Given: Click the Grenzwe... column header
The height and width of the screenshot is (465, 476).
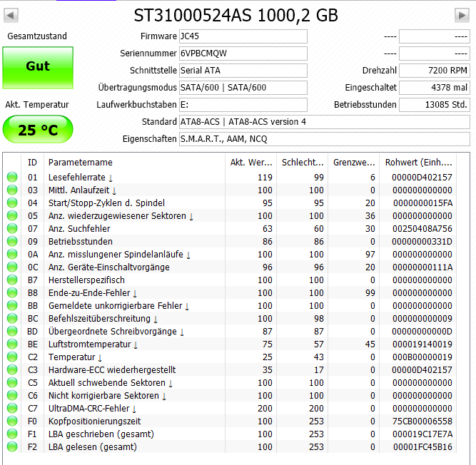Looking at the screenshot, I should (x=354, y=163).
